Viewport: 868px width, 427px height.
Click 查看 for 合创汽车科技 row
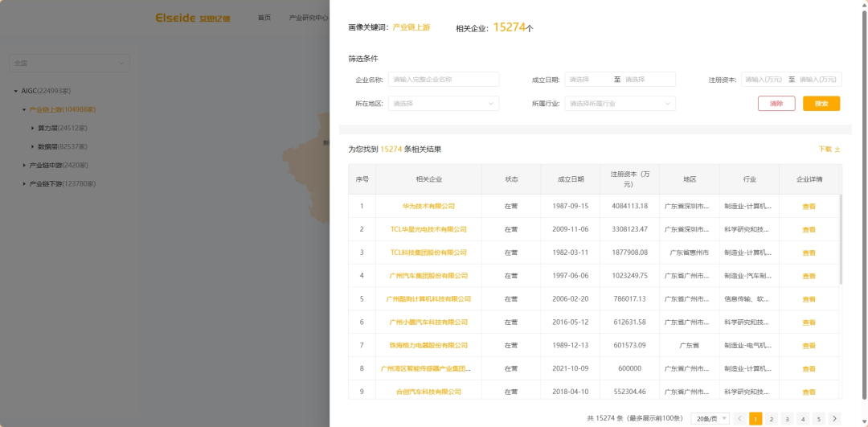pos(809,392)
